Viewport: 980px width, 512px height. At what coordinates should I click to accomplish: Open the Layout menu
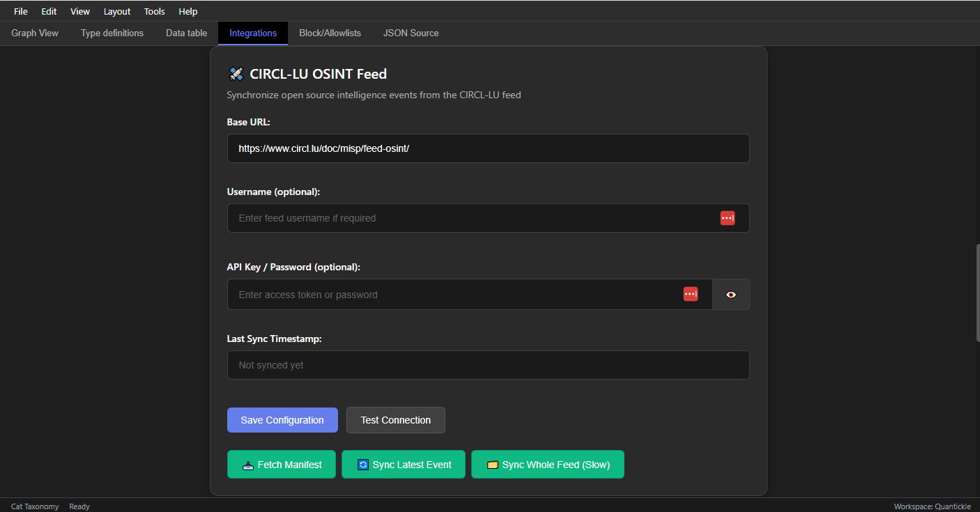[117, 11]
